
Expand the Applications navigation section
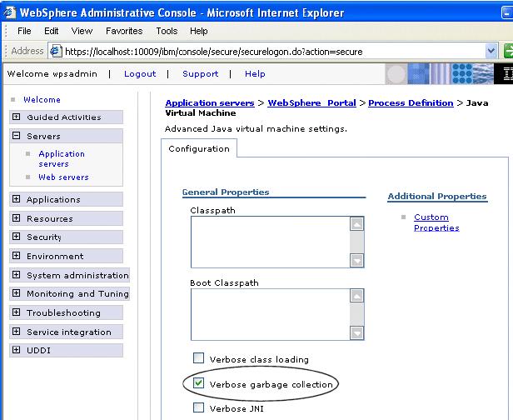17,200
